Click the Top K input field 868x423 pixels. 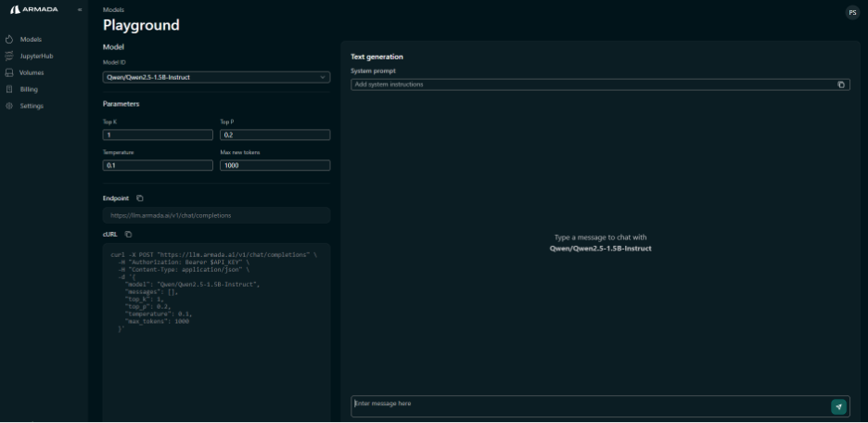point(160,135)
